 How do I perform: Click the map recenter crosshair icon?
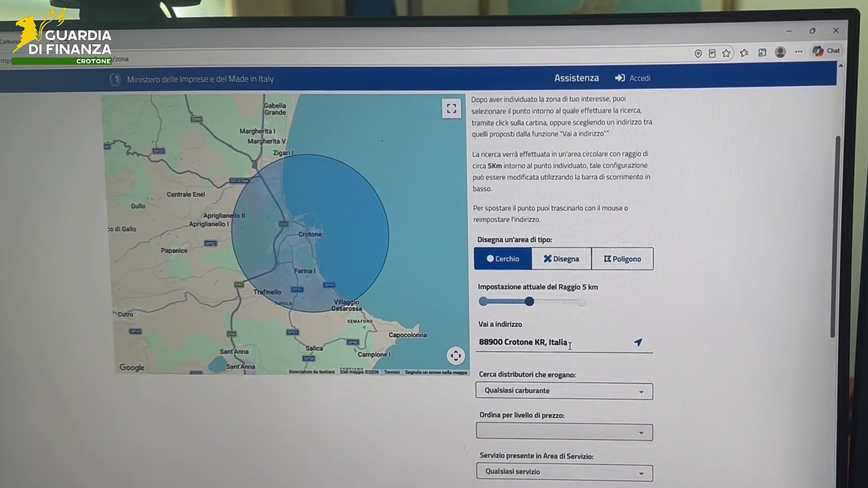456,355
